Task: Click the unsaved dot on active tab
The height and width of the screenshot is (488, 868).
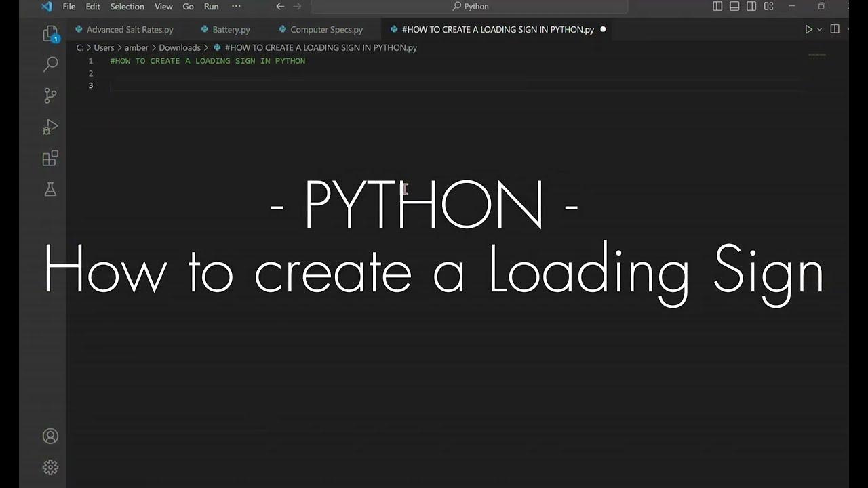Action: tap(603, 30)
